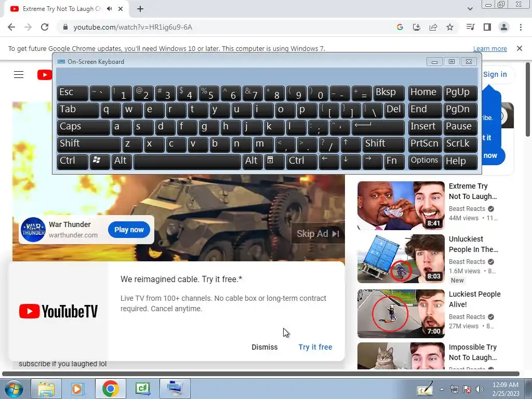
Task: Click the Bksp key
Action: [389, 94]
